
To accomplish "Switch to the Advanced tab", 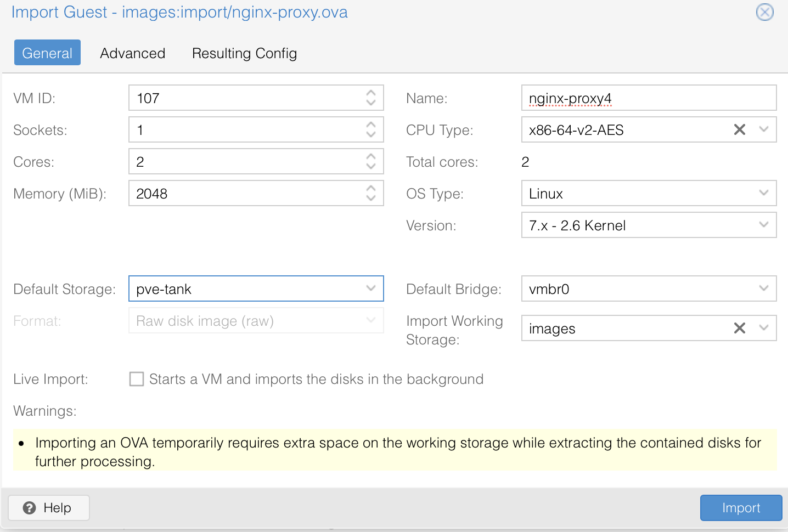I will [133, 53].
